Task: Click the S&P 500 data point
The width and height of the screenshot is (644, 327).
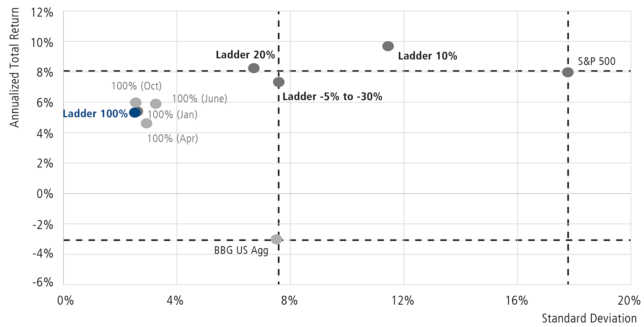Action: coord(568,72)
